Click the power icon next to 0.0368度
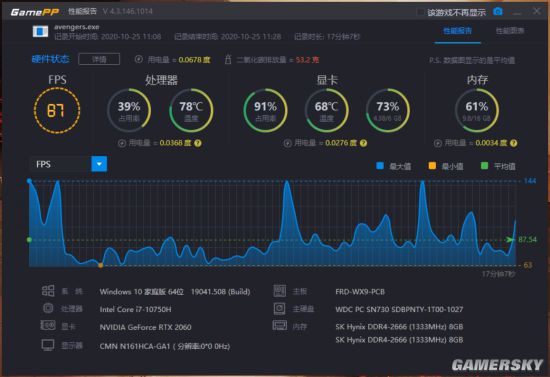The height and width of the screenshot is (377, 550). pyautogui.click(x=122, y=143)
